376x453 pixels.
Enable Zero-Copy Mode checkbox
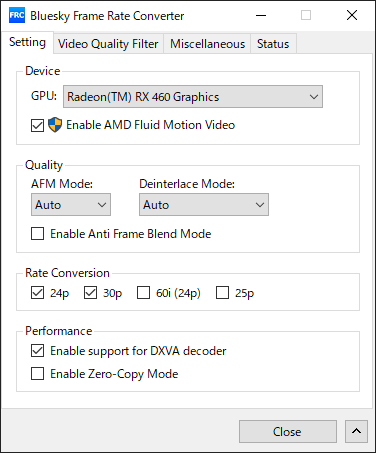point(37,374)
